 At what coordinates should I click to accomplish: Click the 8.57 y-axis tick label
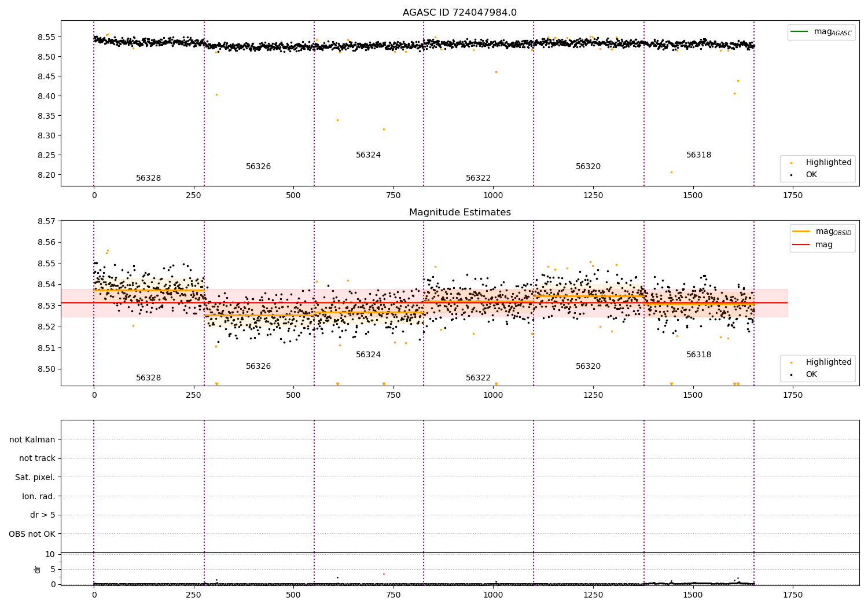tap(47, 221)
